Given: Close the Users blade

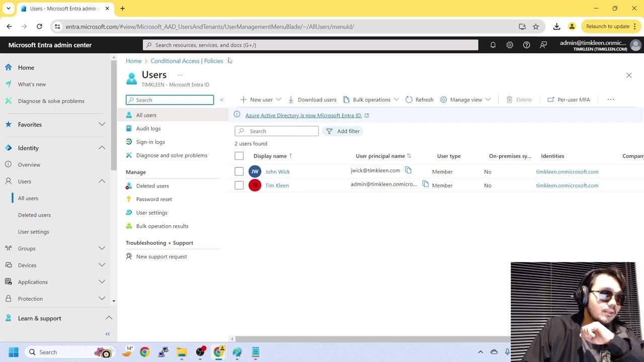Looking at the screenshot, I should point(629,75).
